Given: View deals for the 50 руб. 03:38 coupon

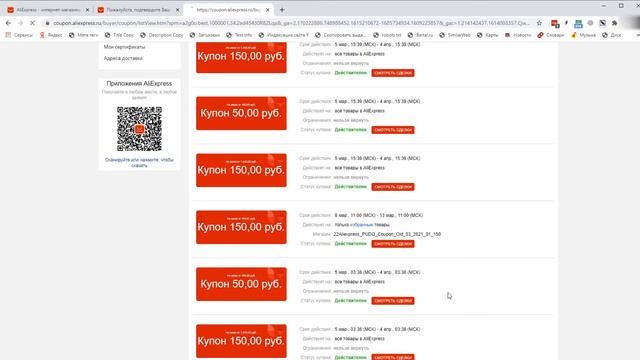Looking at the screenshot, I should (393, 301).
